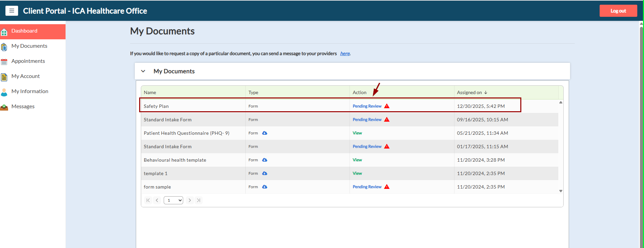Open Appointments from the sidebar
Image resolution: width=644 pixels, height=248 pixels.
(x=28, y=61)
